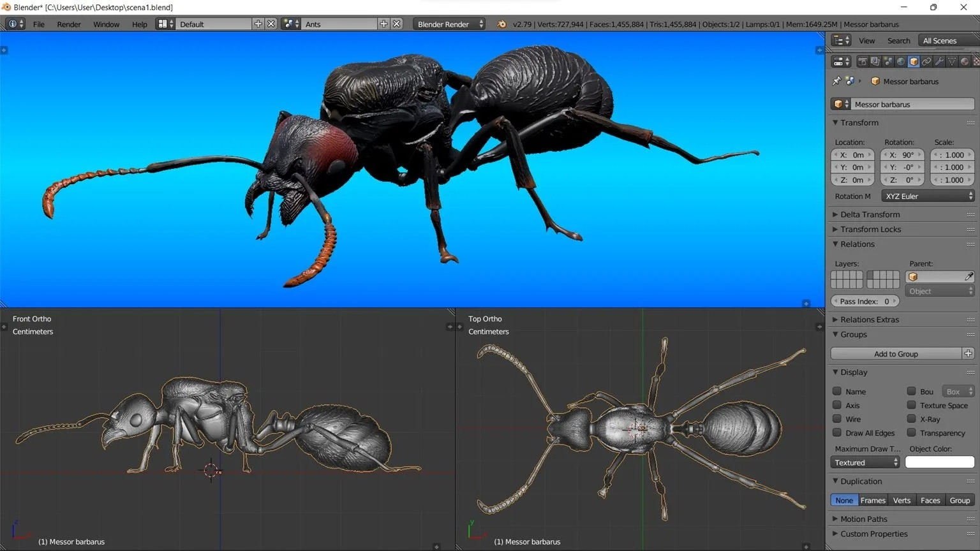Open the Scene properties tab
980x551 pixels.
[x=888, y=61]
